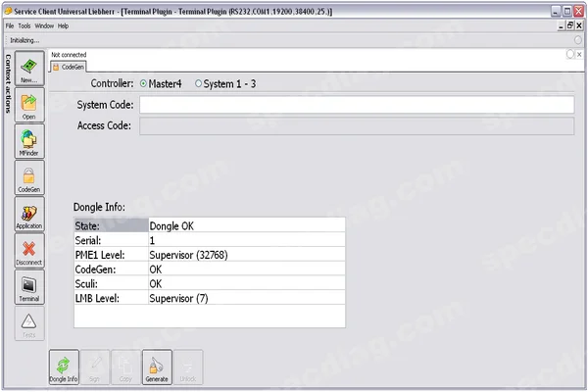Image resolution: width=588 pixels, height=392 pixels.
Task: Open the Application sidebar tool
Action: pos(29,215)
